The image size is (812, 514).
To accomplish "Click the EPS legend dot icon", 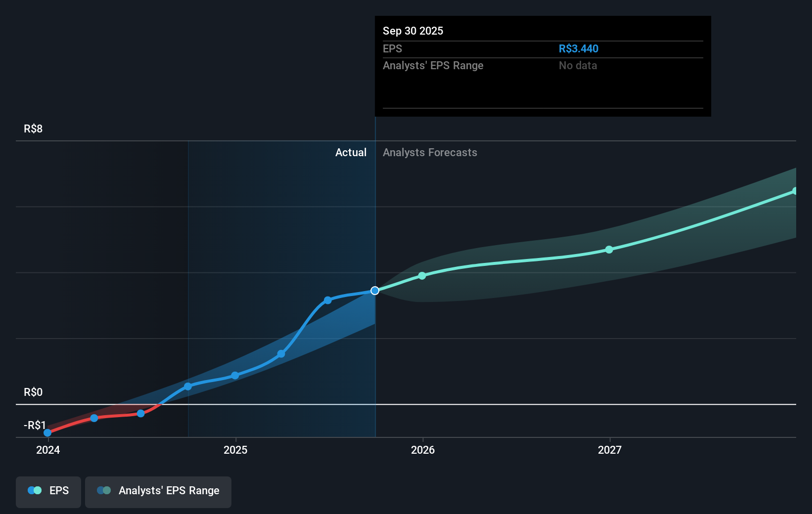I will [x=34, y=490].
